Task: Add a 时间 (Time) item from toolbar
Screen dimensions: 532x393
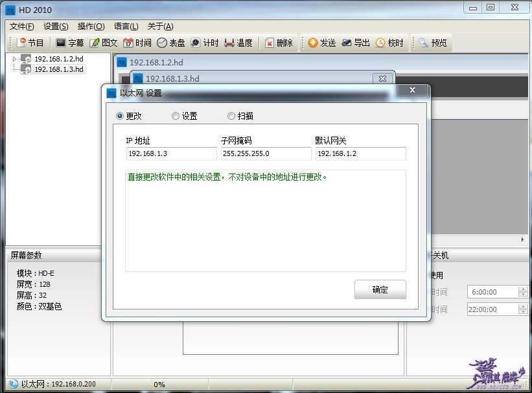Action: pos(128,43)
